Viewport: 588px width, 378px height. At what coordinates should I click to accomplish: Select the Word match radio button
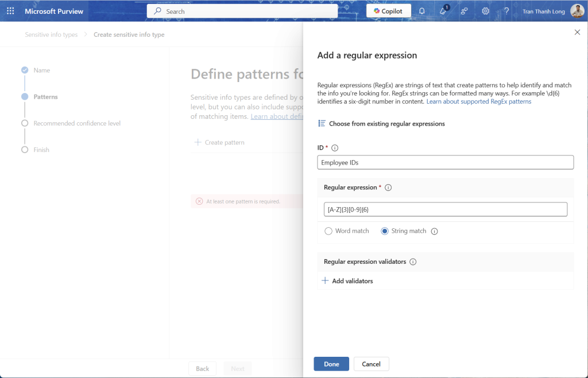click(x=328, y=231)
